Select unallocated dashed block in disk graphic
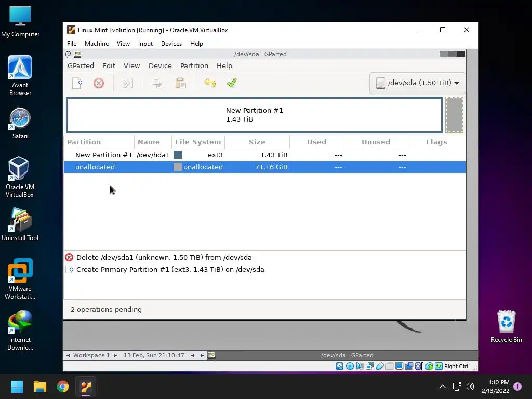This screenshot has height=399, width=532. 454,115
